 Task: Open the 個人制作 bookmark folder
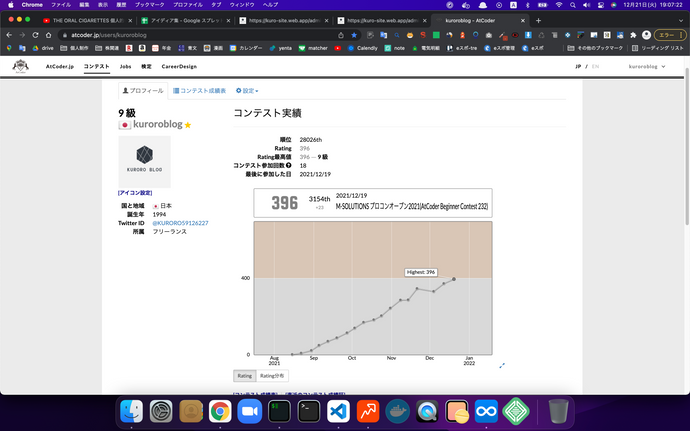74,48
